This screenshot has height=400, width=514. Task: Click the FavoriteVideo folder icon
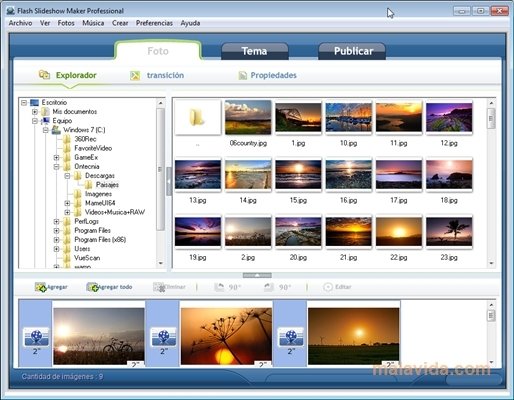(67, 148)
